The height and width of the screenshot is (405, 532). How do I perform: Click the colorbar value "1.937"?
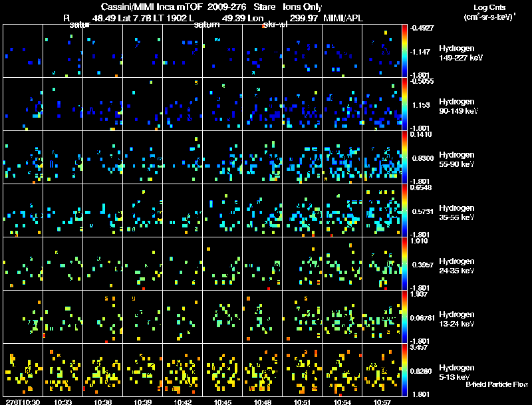pos(419,294)
